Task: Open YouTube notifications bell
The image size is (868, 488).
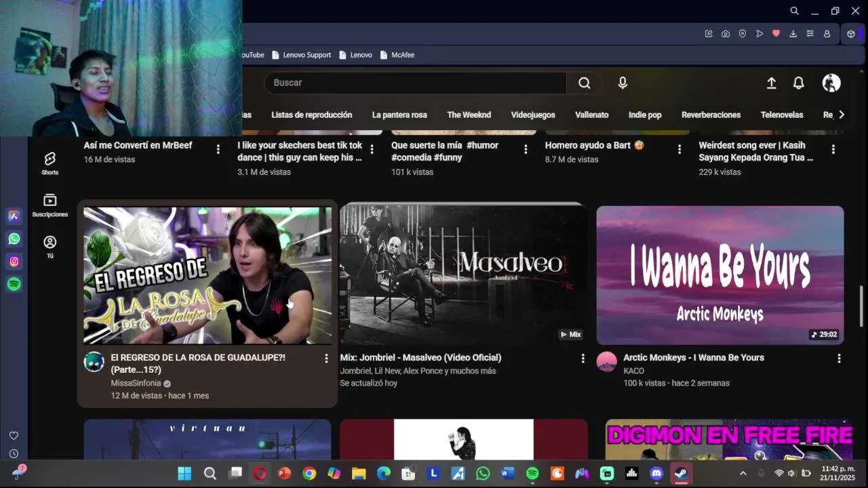Action: pos(799,83)
